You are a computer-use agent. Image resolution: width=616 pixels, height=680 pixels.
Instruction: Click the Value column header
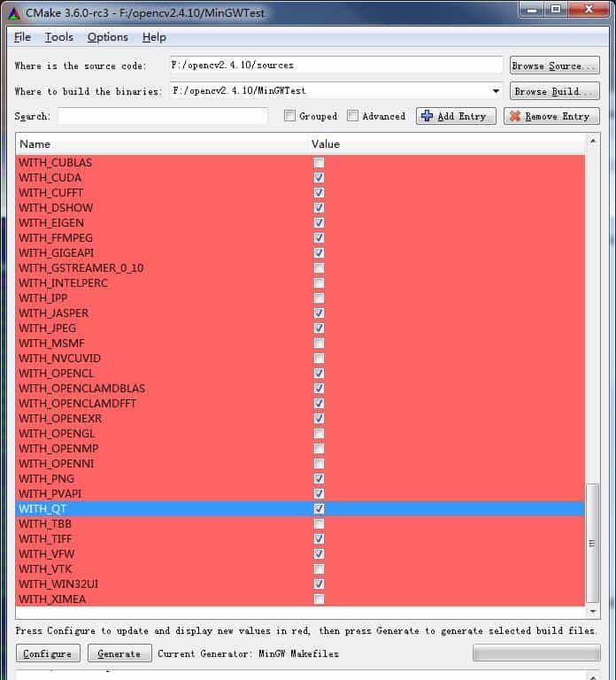446,144
